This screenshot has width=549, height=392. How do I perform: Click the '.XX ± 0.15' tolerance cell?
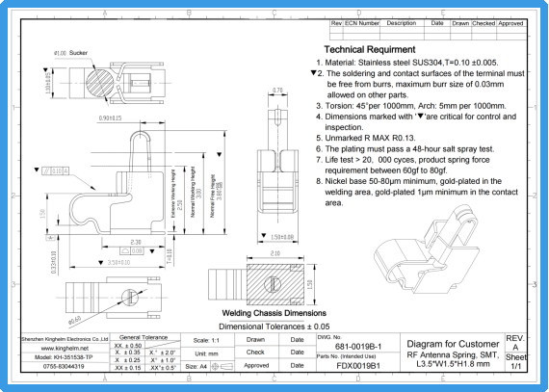pos(128,368)
